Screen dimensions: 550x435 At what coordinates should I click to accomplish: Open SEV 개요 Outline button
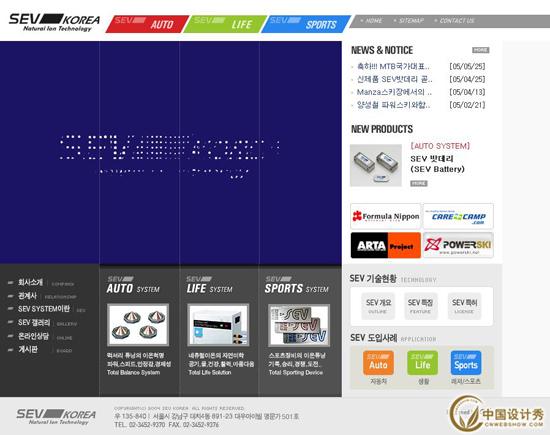[x=378, y=306]
